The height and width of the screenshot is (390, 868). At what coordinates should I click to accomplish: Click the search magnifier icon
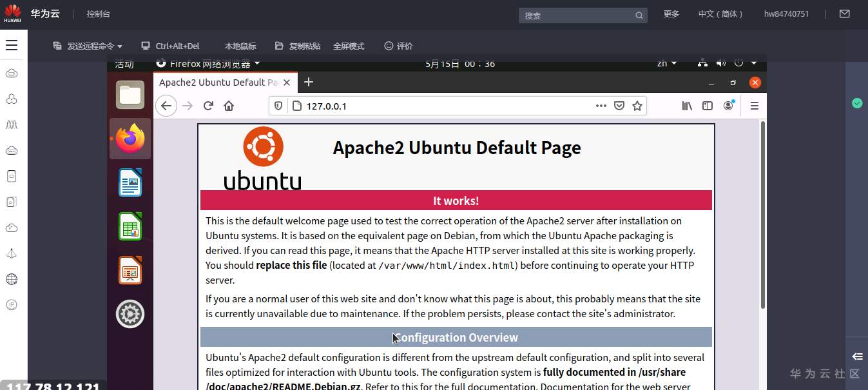tap(639, 15)
